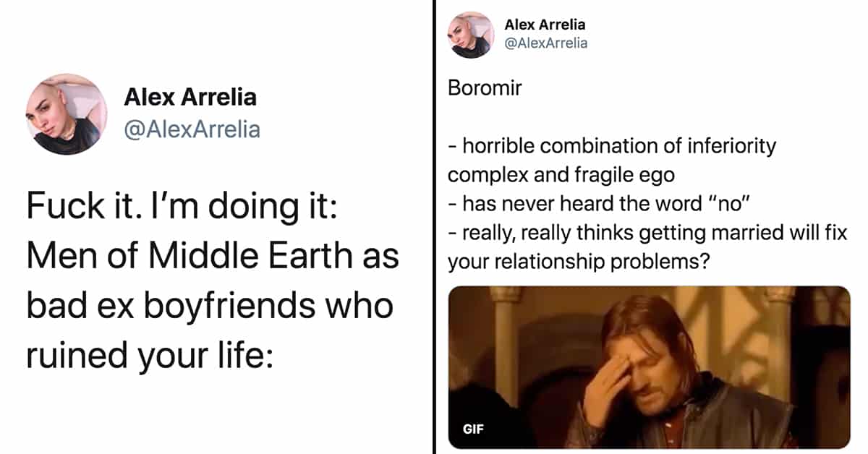The image size is (868, 454).
Task: Click Alex Arrelia name on the Boromir tweet
Action: [545, 25]
